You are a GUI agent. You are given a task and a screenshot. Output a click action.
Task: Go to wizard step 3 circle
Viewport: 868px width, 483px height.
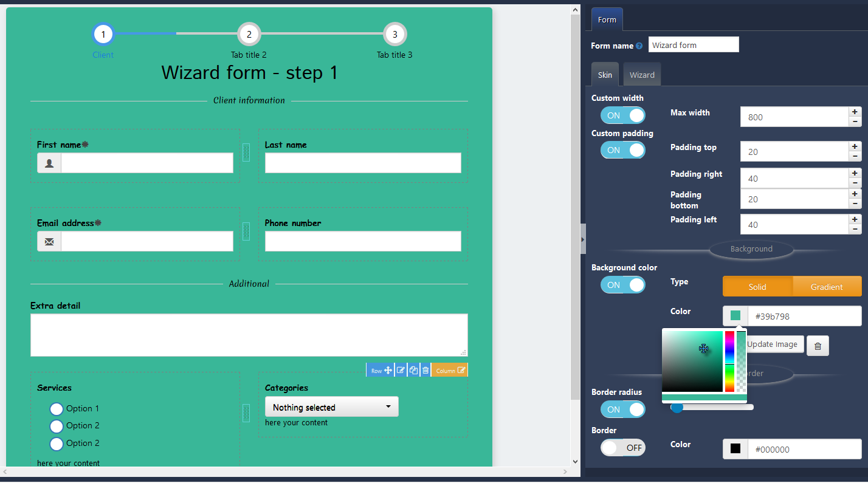coord(395,34)
